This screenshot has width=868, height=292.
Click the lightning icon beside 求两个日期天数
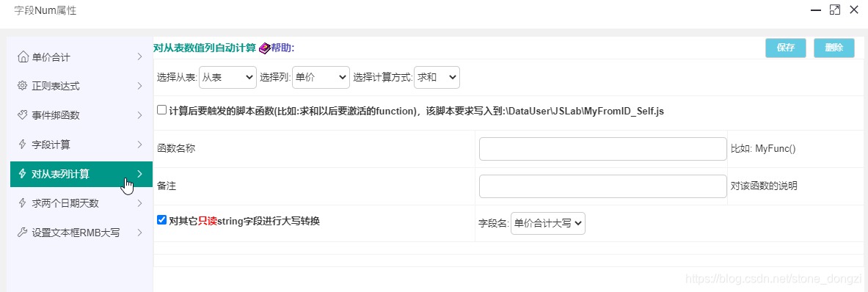(23, 203)
